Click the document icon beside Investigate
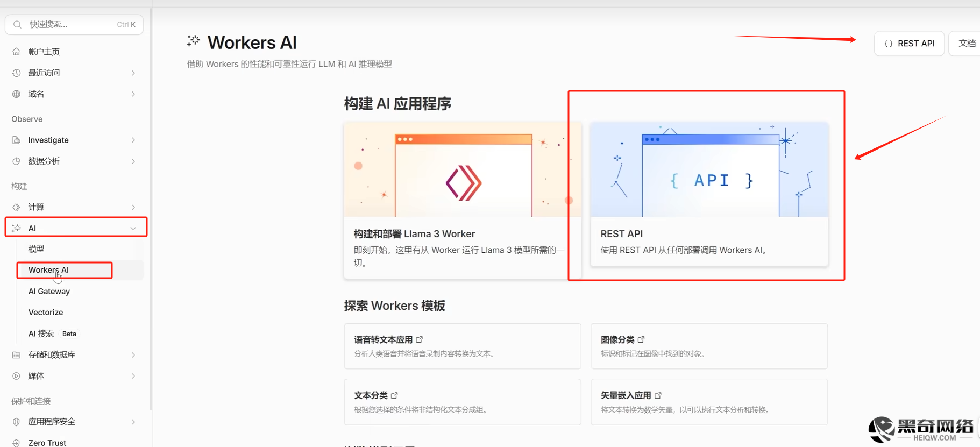 16,140
